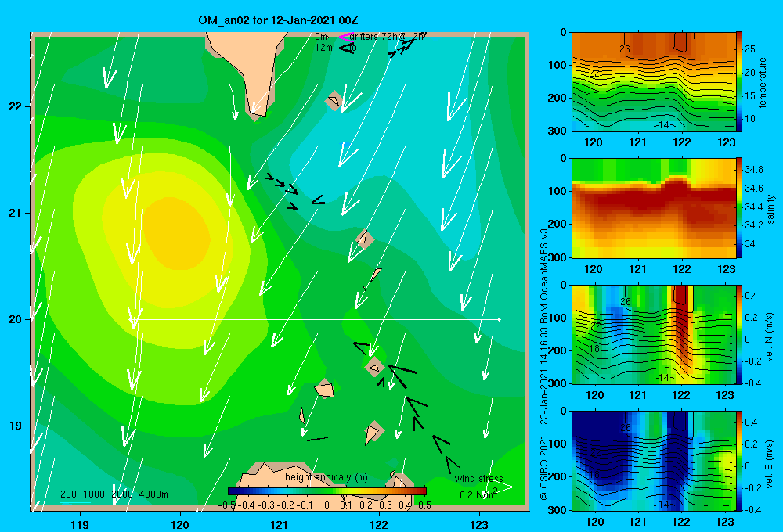
Task: Click the temperature section panel
Action: tap(653, 82)
